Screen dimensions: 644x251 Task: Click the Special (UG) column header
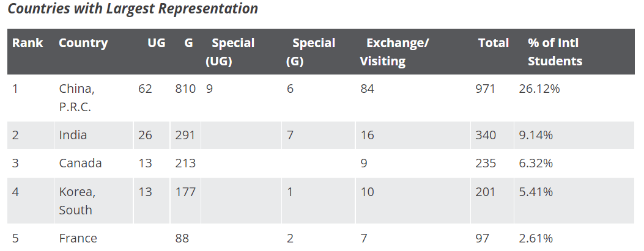coord(229,51)
